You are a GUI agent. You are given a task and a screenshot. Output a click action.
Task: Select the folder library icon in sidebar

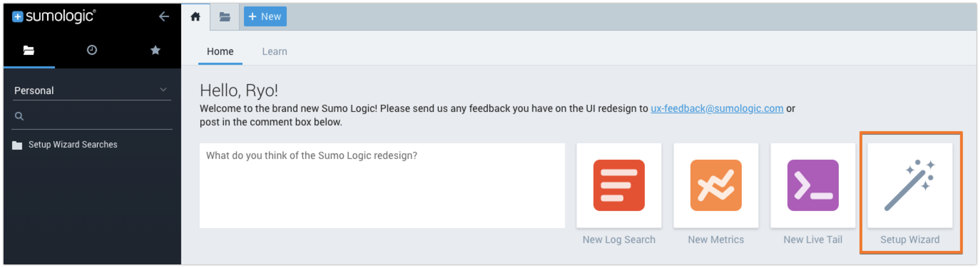29,50
